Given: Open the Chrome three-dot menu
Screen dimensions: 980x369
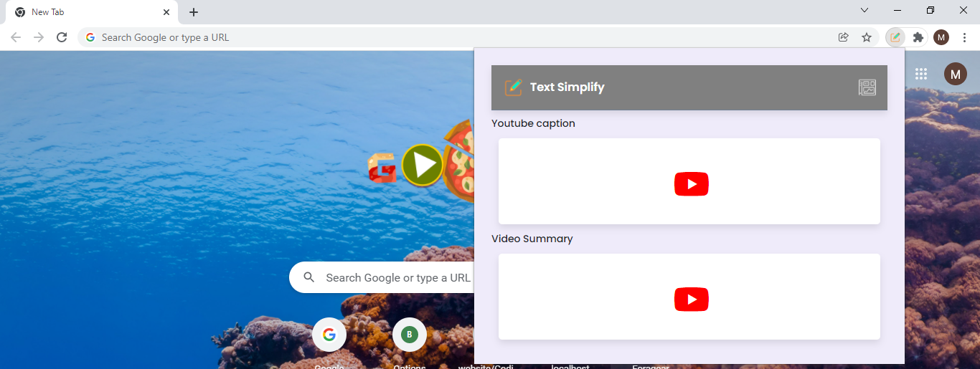Looking at the screenshot, I should (964, 37).
